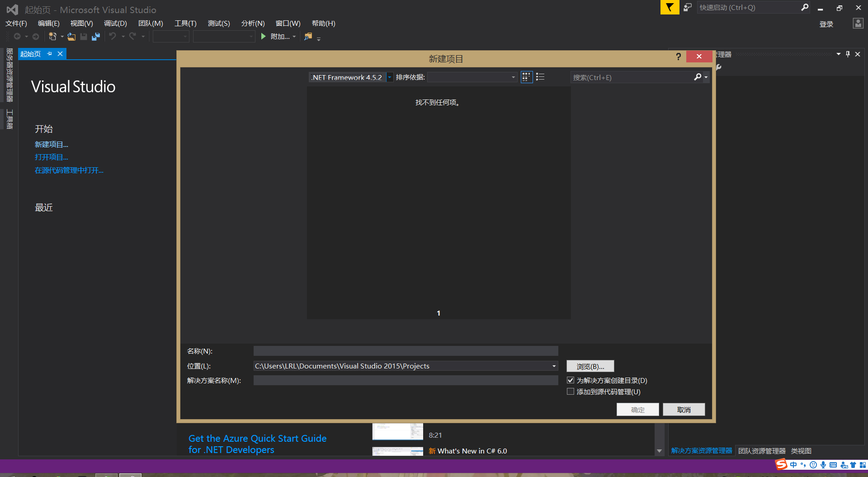
Task: Click the pin icon on 起始页 tab
Action: coord(49,54)
